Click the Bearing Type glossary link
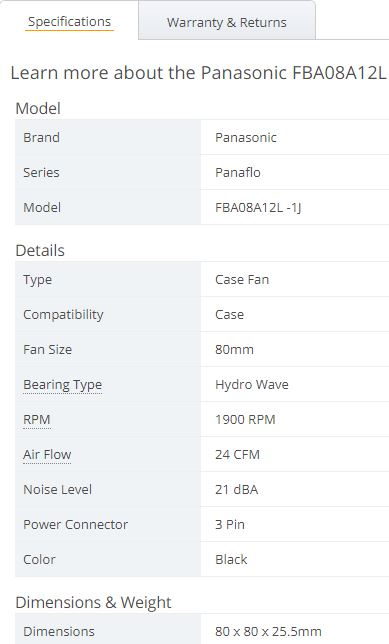The width and height of the screenshot is (389, 644). 62,385
